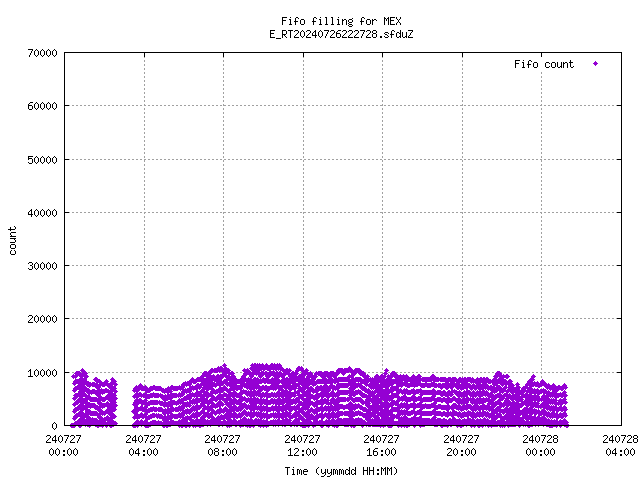
Task: Click the y-axis tick 30000
Action: [42, 266]
